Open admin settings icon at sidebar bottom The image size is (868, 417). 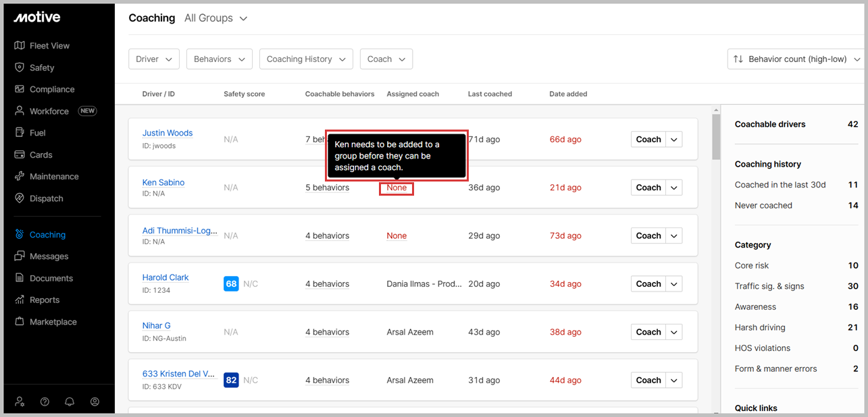(x=20, y=401)
